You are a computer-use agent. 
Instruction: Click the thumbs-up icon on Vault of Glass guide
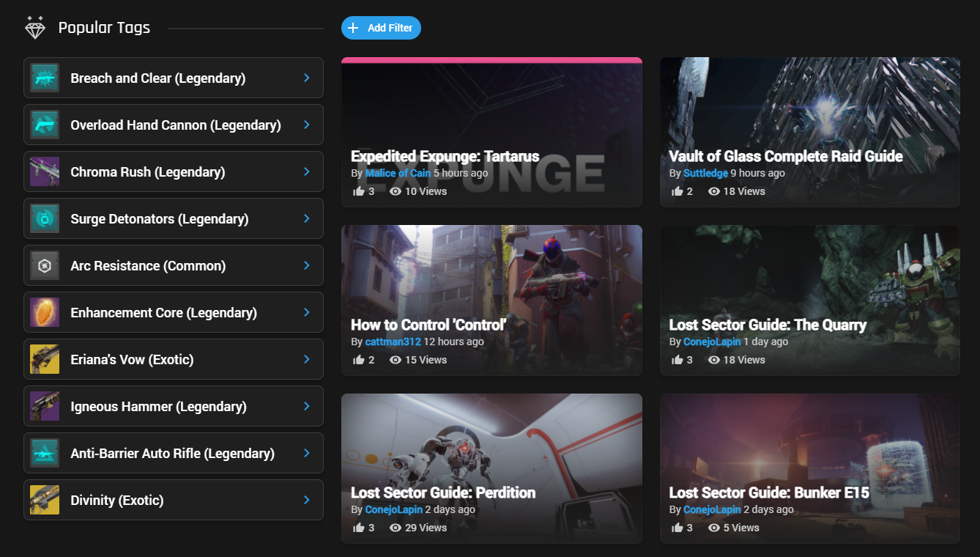678,191
